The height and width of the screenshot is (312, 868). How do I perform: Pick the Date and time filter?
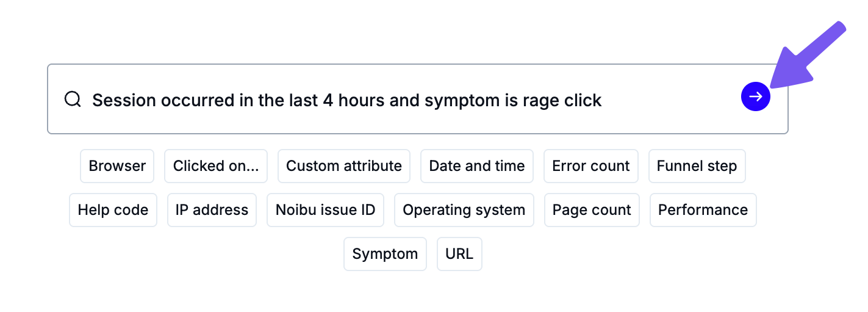tap(477, 166)
